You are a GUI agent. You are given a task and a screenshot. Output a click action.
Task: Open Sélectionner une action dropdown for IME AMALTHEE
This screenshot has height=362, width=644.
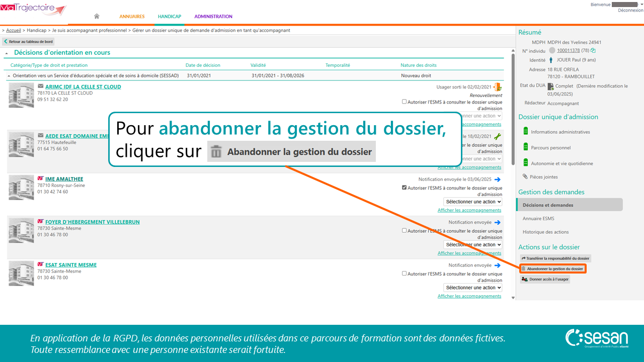click(473, 202)
